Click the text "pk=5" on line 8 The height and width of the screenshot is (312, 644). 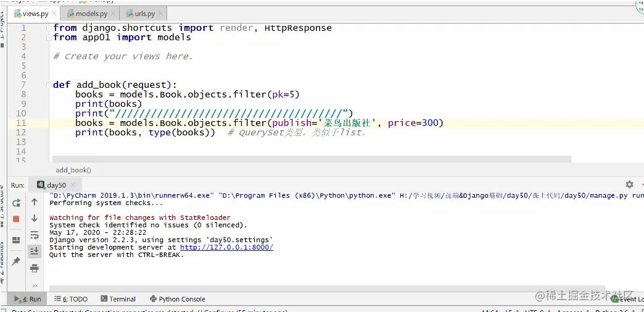point(283,95)
